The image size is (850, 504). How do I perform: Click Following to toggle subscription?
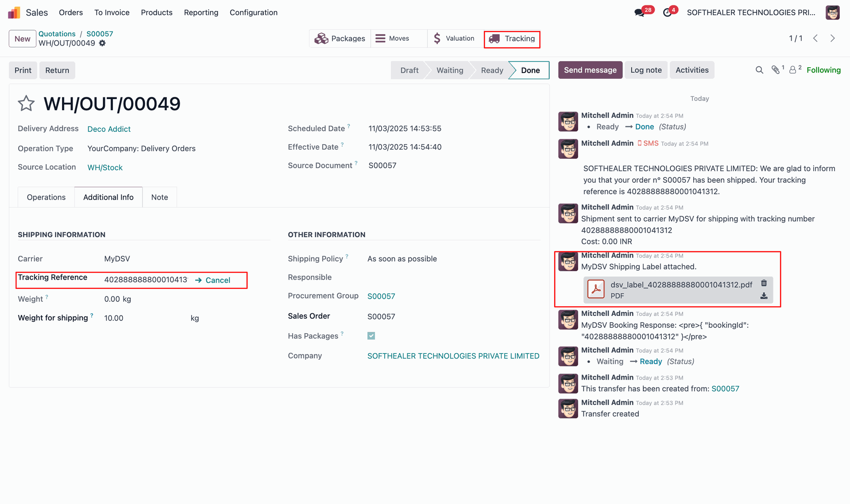coord(823,70)
